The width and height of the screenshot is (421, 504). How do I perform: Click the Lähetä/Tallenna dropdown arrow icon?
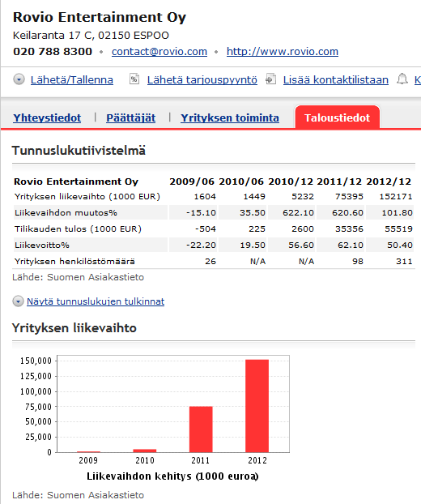19,79
